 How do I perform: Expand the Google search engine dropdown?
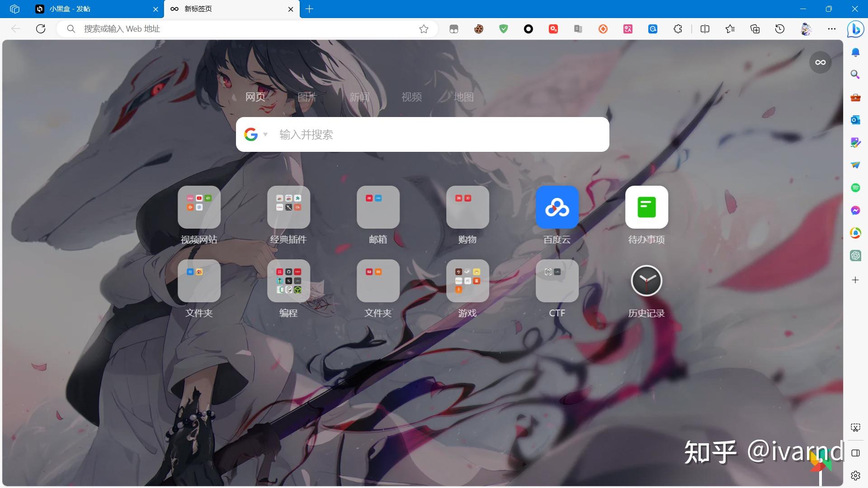[265, 134]
